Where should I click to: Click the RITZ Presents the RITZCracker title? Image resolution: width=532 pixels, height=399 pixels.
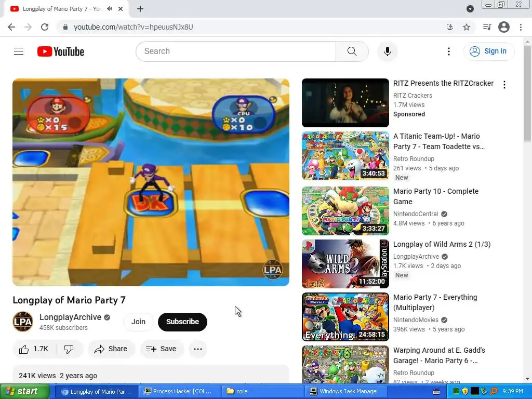tap(443, 83)
